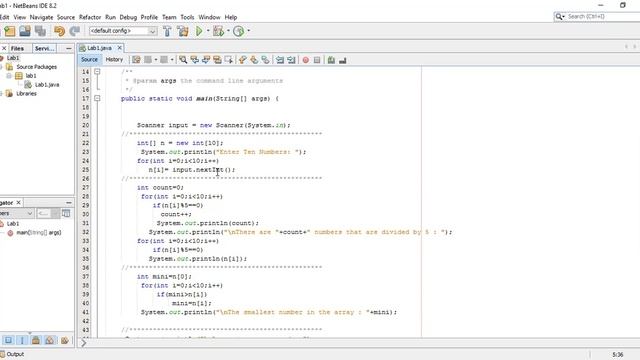640x360 pixels.
Task: Switch editor to History view
Action: click(114, 60)
